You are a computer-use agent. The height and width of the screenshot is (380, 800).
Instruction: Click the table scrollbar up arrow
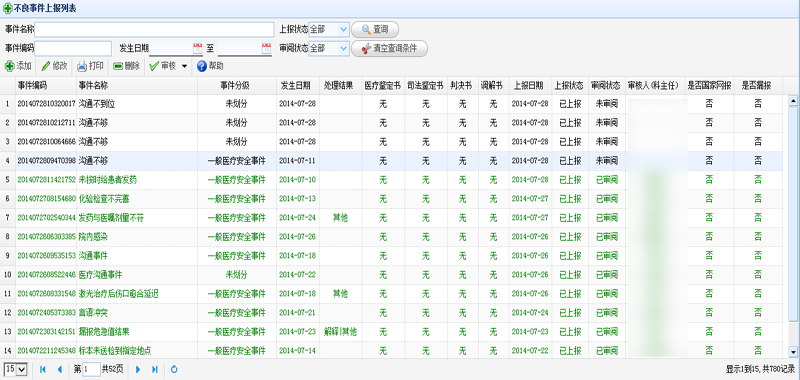[793, 101]
